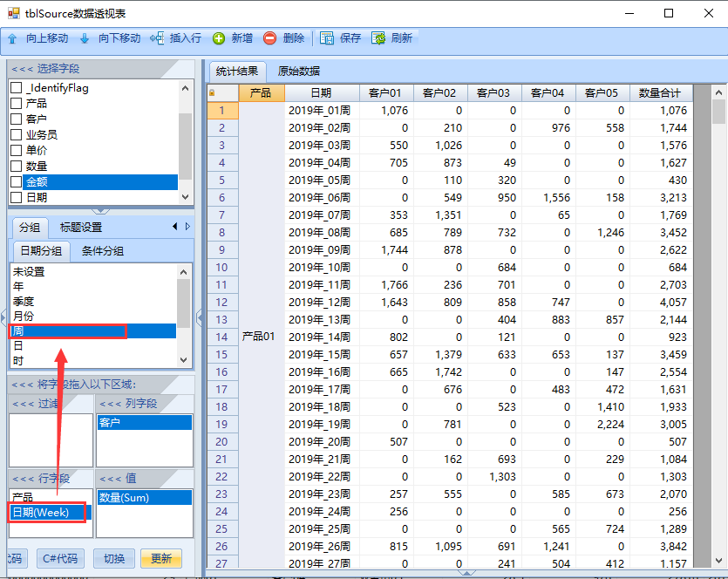Click the 切换 button
728x579 pixels.
tap(114, 558)
